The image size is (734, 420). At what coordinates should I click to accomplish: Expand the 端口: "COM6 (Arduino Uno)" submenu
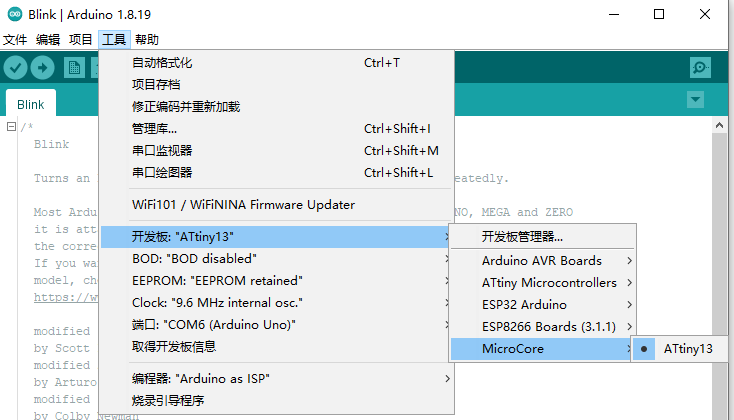pos(276,325)
